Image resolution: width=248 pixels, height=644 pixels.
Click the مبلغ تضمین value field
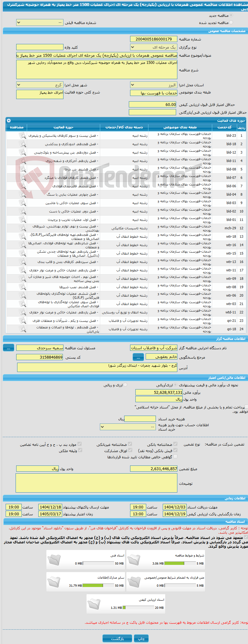tap(154, 469)
